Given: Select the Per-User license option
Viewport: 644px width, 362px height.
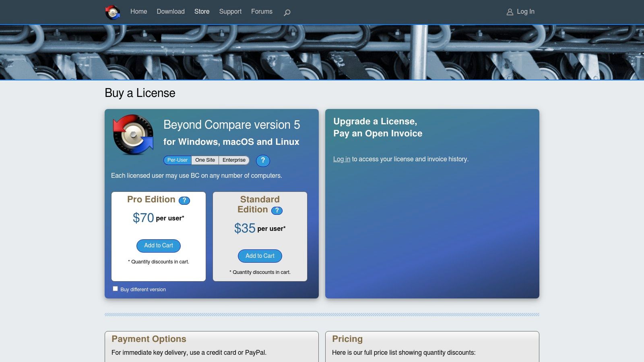Looking at the screenshot, I should click(178, 160).
